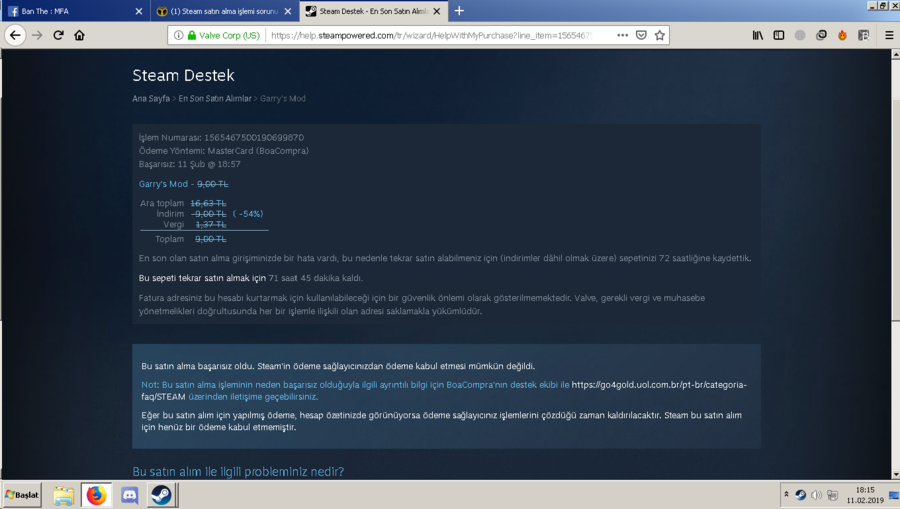Image resolution: width=900 pixels, height=509 pixels.
Task: Click the Steam system tray icon
Action: tap(801, 495)
